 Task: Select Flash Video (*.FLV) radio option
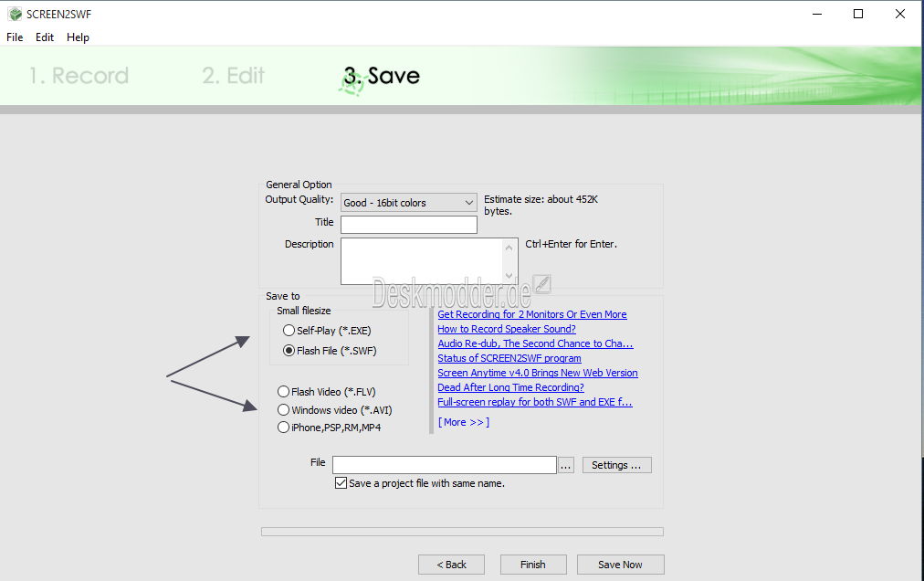click(x=327, y=392)
